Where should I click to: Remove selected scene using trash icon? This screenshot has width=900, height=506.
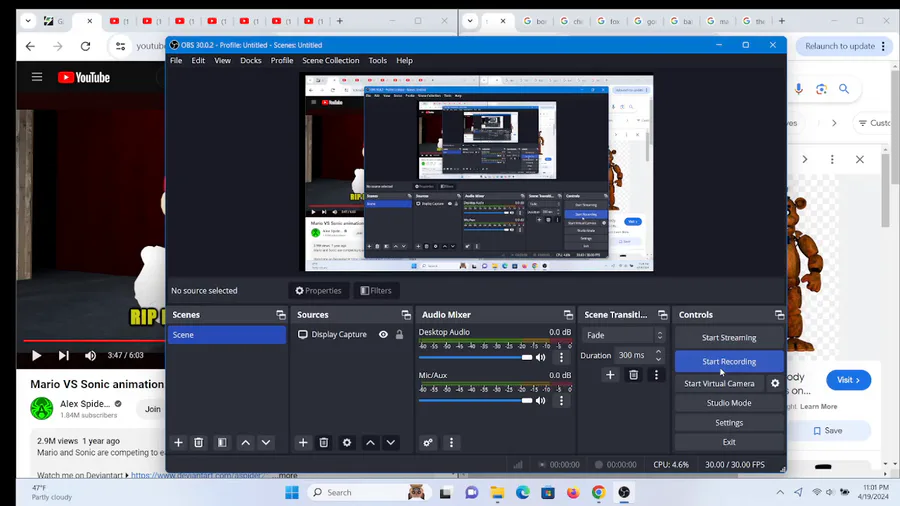coord(199,443)
